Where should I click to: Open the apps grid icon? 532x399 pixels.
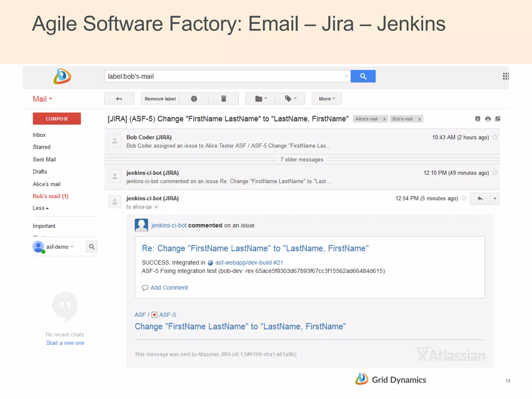point(506,76)
